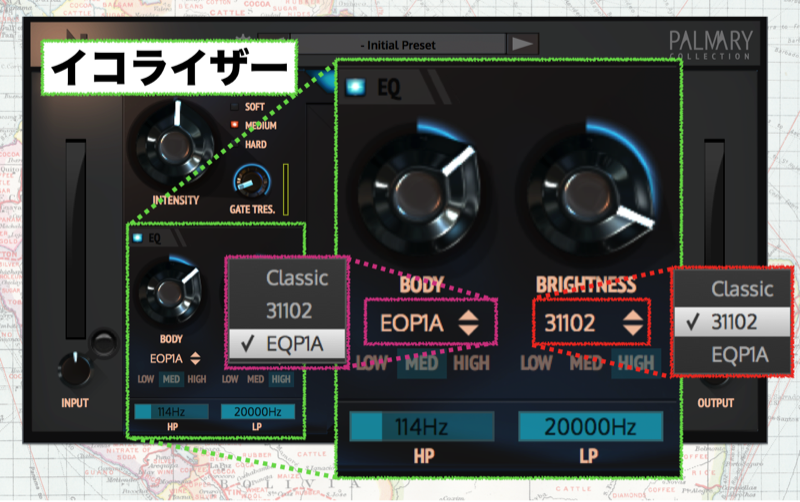The width and height of the screenshot is (800, 502).
Task: Select LOW under enlarged Body
Action: tap(372, 363)
